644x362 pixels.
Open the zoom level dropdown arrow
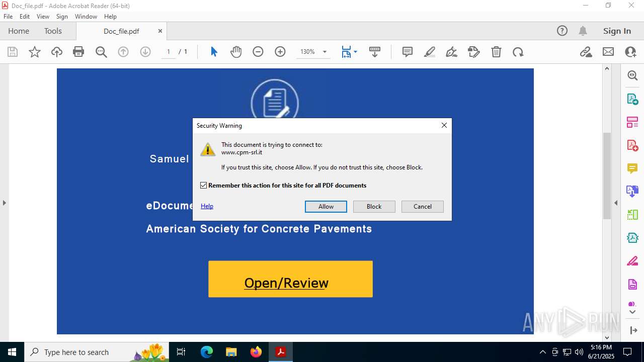click(x=325, y=52)
